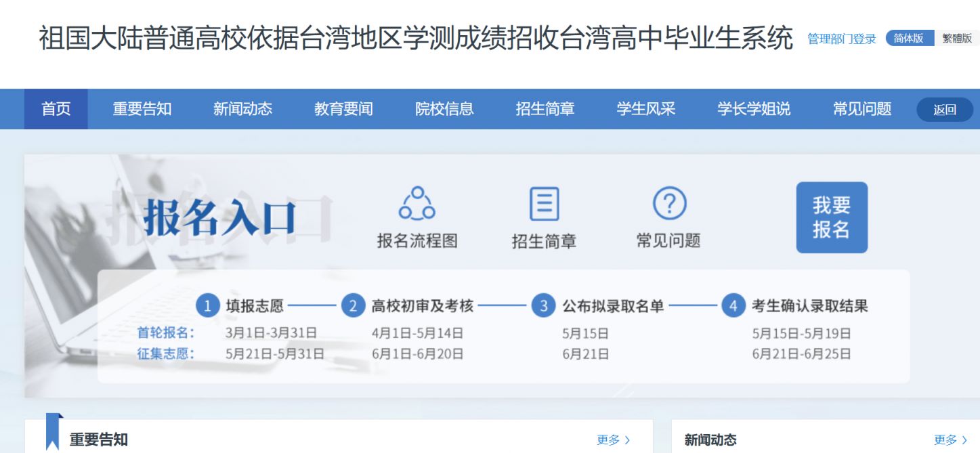Click the blue bookmark icon beside 重要告知

54,432
